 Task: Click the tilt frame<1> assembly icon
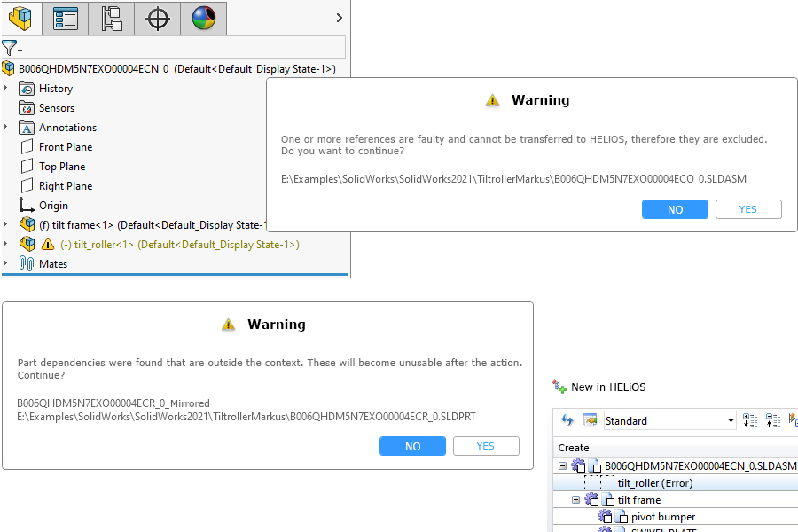point(27,224)
